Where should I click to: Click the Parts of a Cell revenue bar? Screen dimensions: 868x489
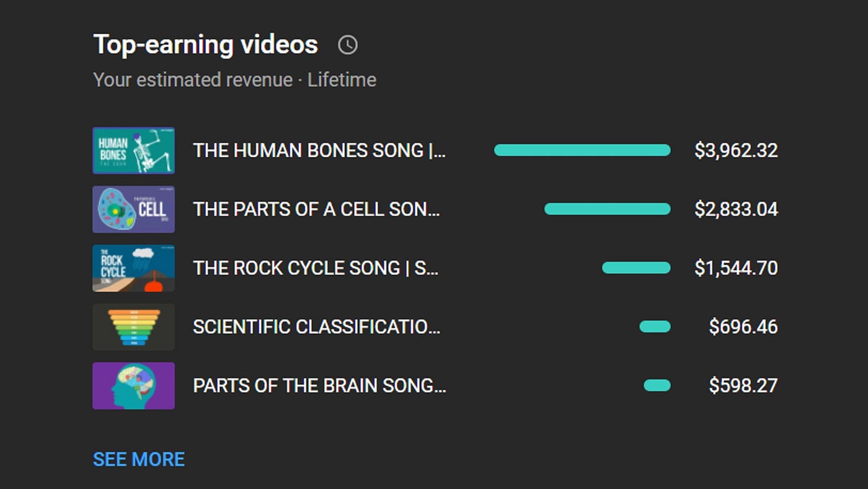(x=608, y=209)
